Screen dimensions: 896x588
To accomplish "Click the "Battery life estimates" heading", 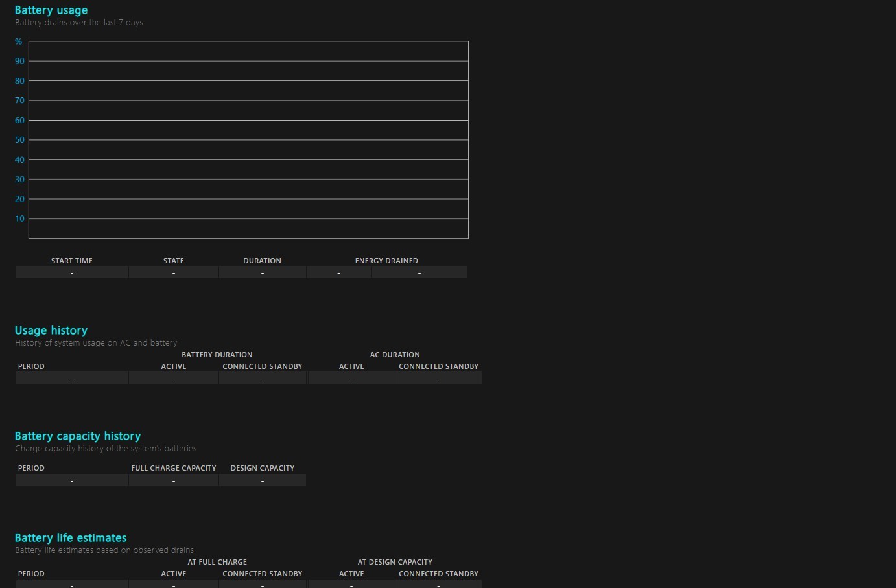I will (x=71, y=538).
